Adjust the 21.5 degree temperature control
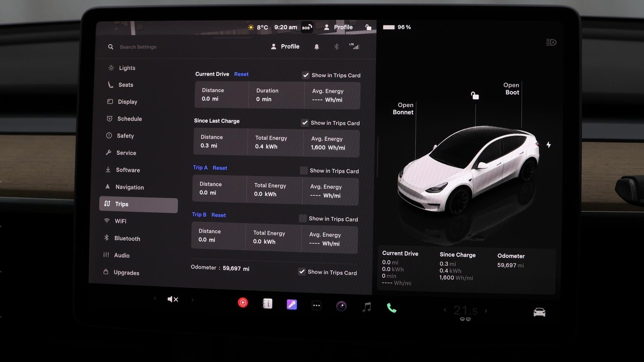This screenshot has height=362, width=644. [465, 310]
